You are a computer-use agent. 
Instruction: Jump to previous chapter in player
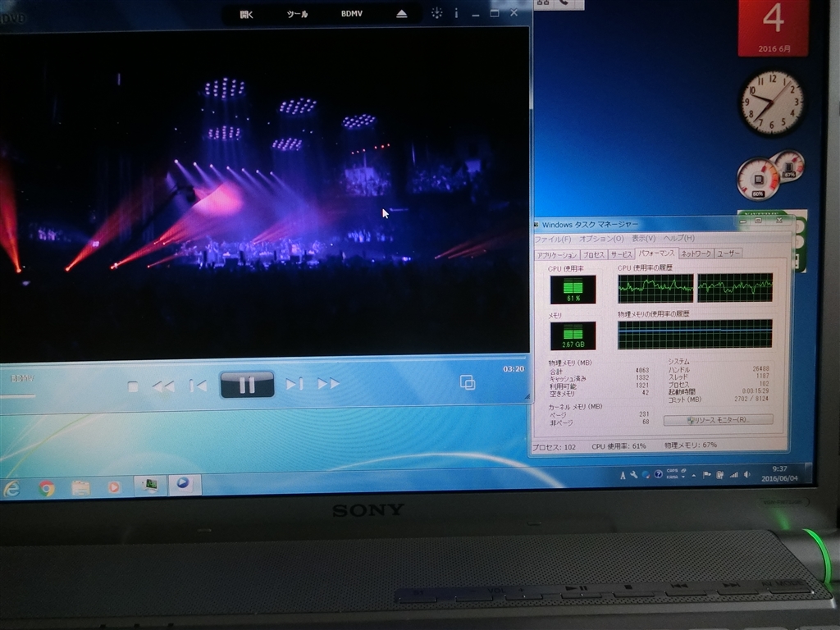coord(199,386)
